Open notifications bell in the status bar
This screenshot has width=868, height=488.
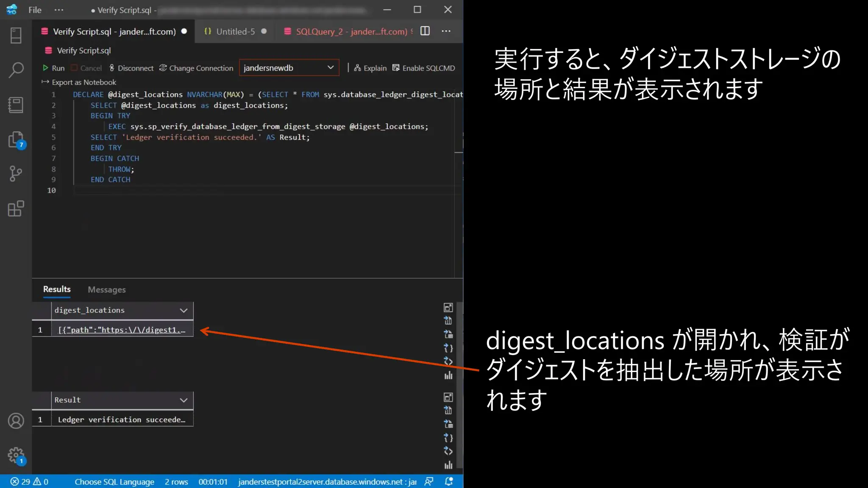(x=449, y=482)
